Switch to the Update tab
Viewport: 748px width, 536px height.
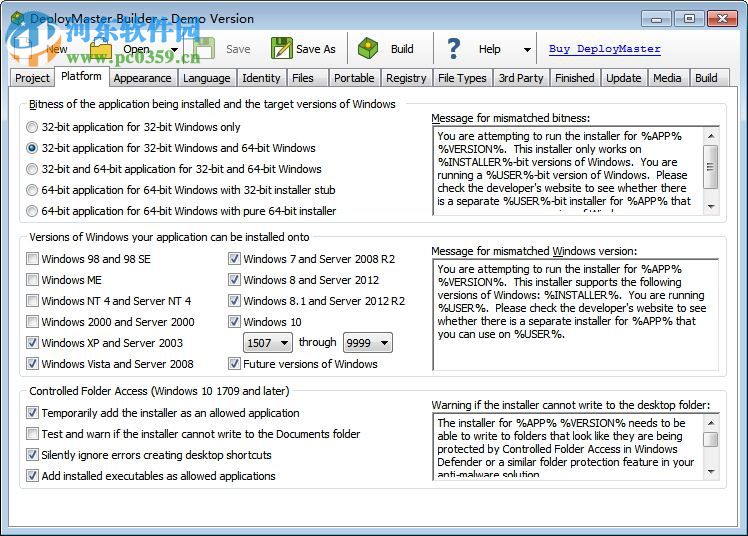pos(623,78)
